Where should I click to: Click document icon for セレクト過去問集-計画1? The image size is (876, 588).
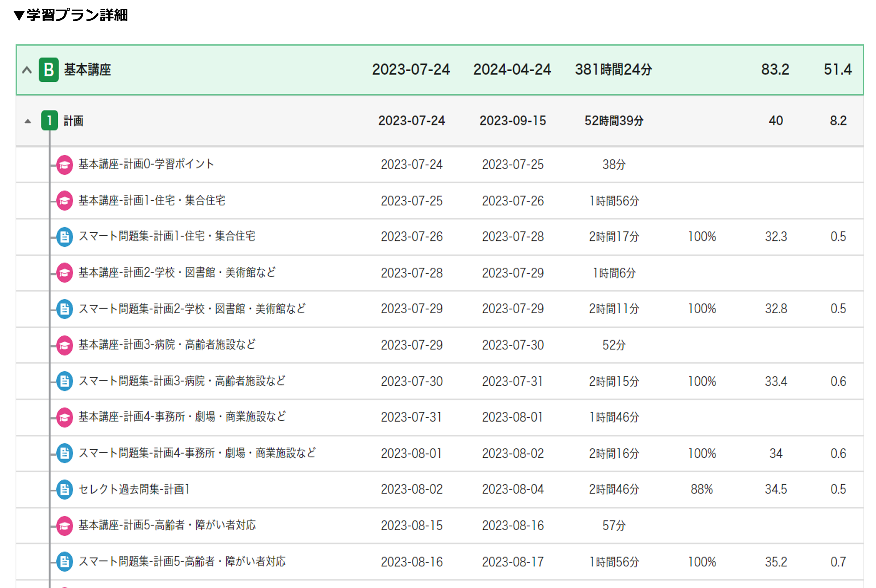coord(64,489)
